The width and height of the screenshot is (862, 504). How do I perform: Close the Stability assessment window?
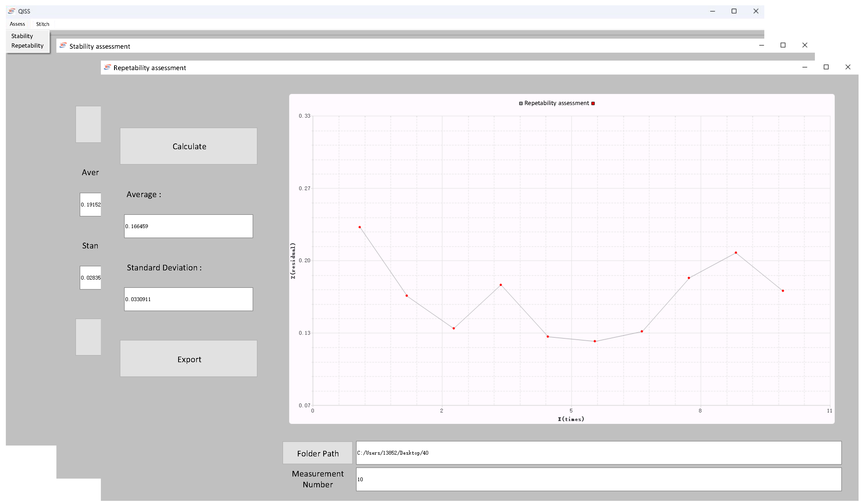pos(805,45)
